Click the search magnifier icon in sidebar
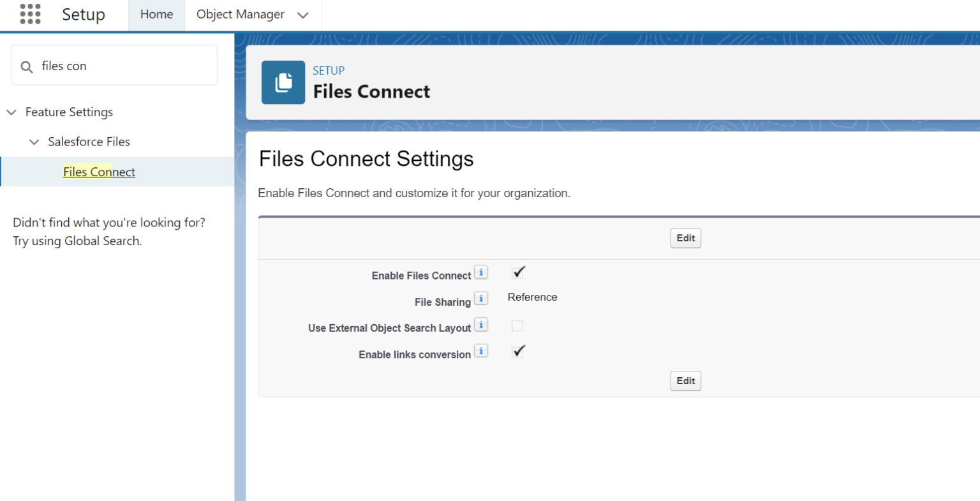Image resolution: width=980 pixels, height=501 pixels. pyautogui.click(x=26, y=65)
